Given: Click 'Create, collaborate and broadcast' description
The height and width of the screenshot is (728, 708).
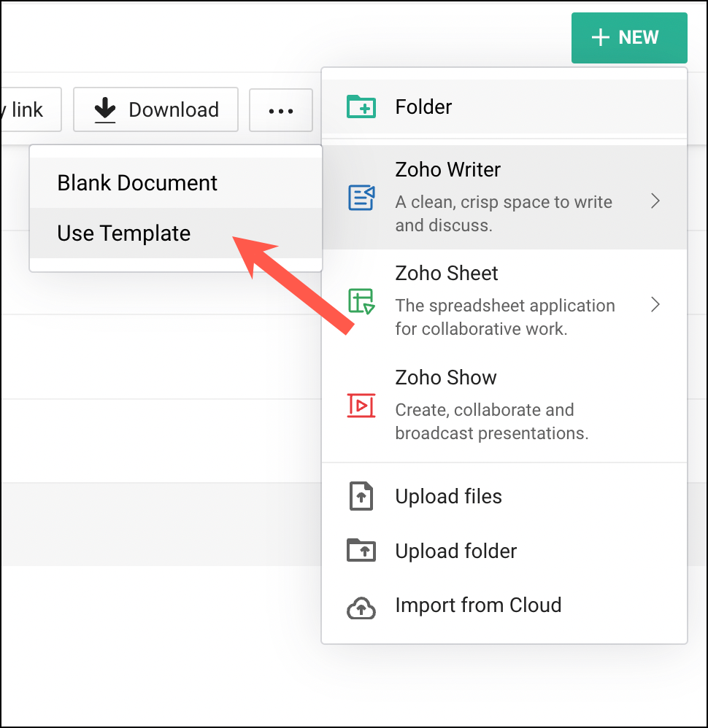Looking at the screenshot, I should click(x=491, y=422).
